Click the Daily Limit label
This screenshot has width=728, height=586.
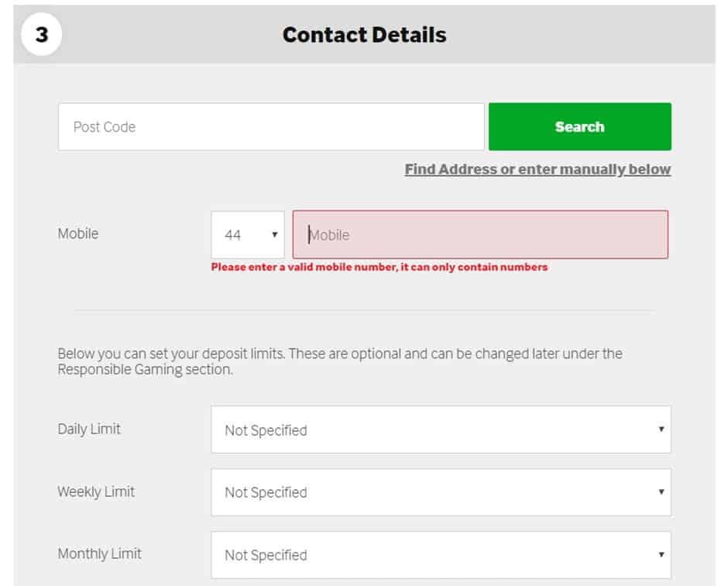click(89, 429)
